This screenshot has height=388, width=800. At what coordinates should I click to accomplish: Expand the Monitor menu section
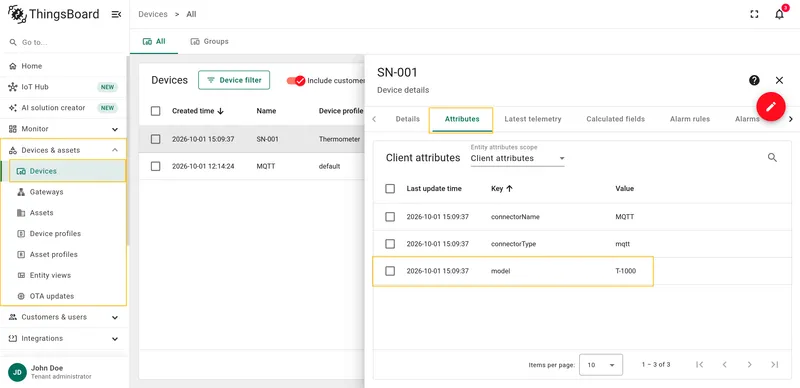(63, 129)
